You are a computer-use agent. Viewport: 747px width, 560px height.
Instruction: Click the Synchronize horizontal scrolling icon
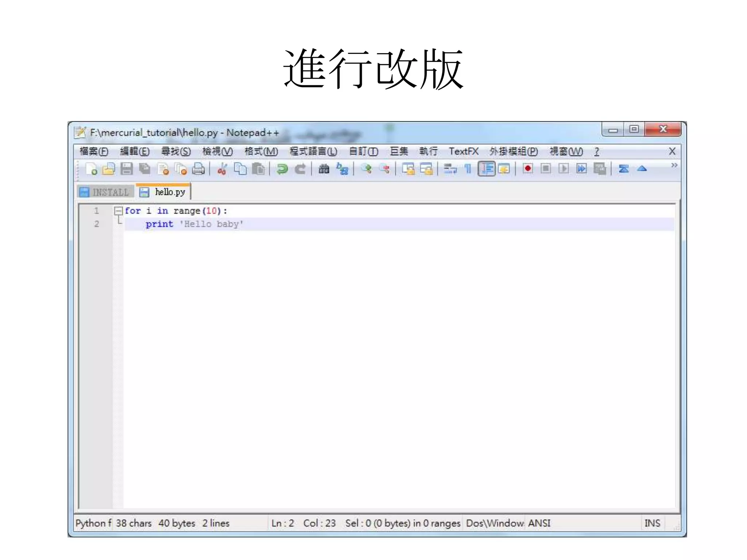point(426,169)
